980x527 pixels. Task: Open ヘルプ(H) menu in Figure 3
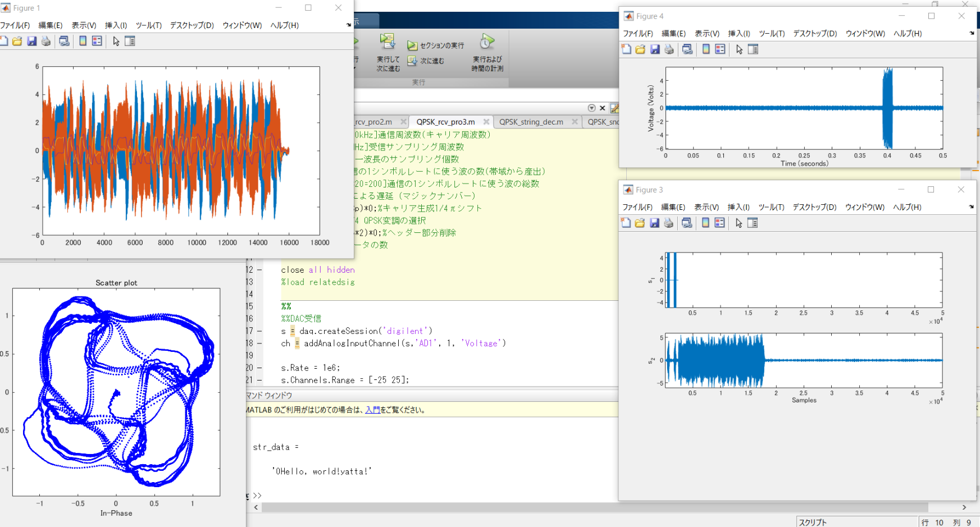pos(907,207)
